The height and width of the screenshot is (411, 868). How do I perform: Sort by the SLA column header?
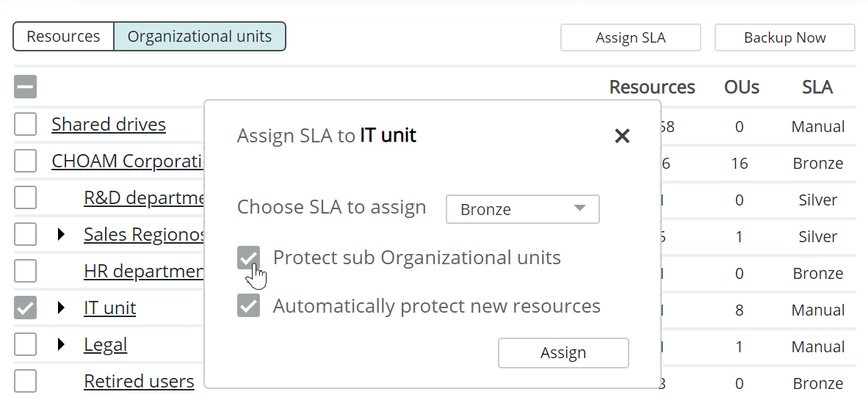pyautogui.click(x=817, y=88)
